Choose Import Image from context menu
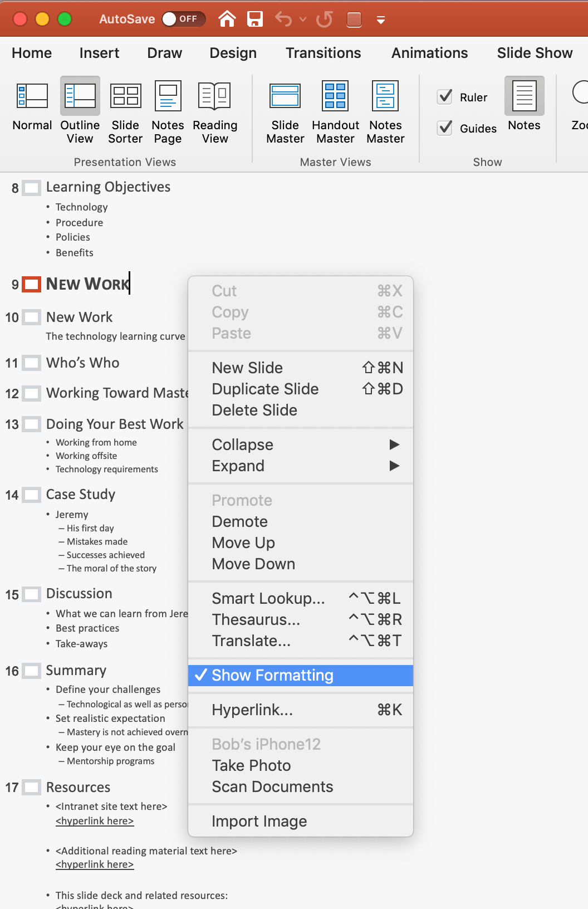Screen dimensions: 588x909 [x=301, y=821]
